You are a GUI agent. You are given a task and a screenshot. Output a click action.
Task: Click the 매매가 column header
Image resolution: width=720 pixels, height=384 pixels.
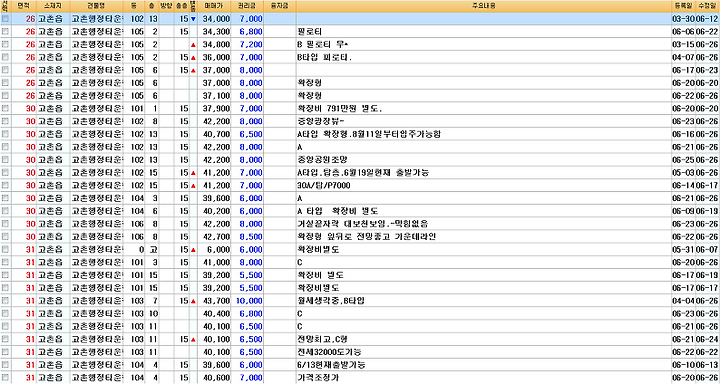pyautogui.click(x=214, y=6)
